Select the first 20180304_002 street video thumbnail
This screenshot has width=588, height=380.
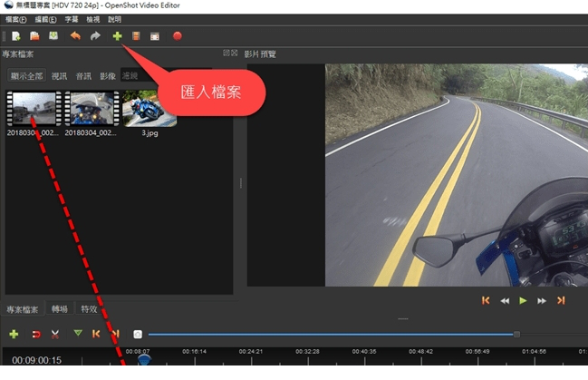click(34, 109)
